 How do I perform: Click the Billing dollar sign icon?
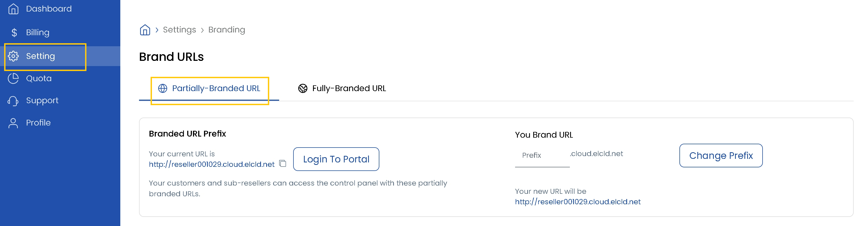[13, 32]
